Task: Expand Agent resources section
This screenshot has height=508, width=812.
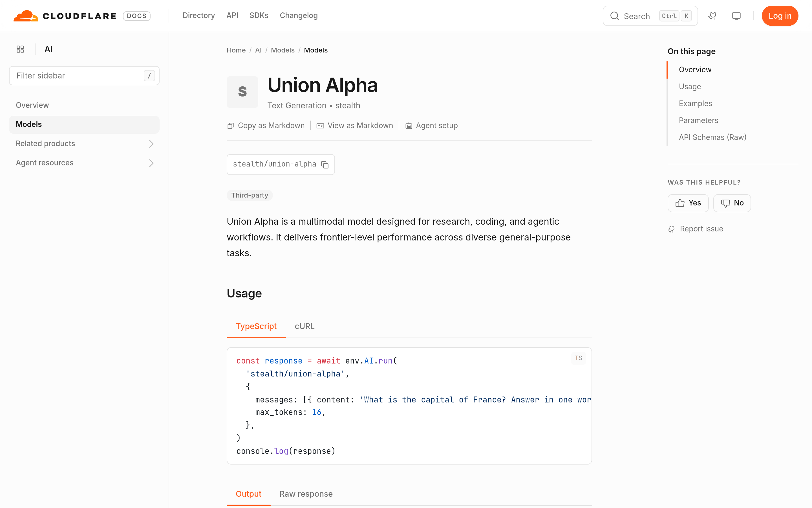Action: [x=84, y=163]
